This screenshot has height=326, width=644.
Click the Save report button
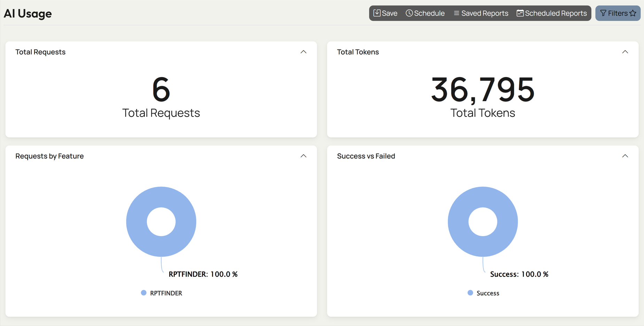tap(385, 13)
